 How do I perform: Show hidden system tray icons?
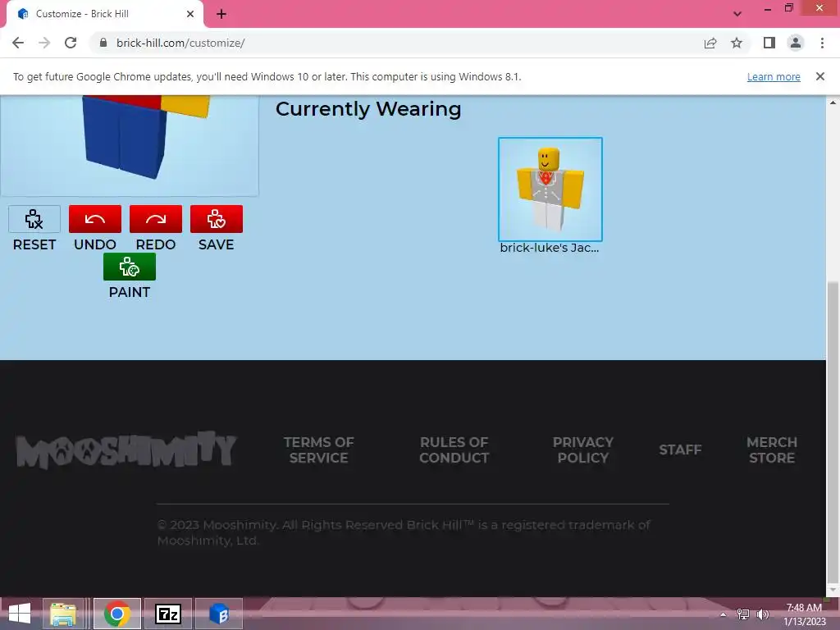[724, 614]
